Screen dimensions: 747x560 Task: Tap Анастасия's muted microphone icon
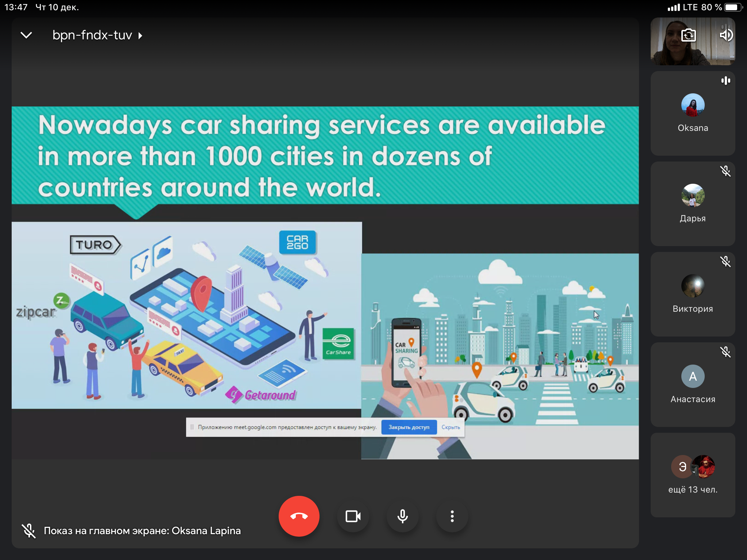tap(725, 352)
